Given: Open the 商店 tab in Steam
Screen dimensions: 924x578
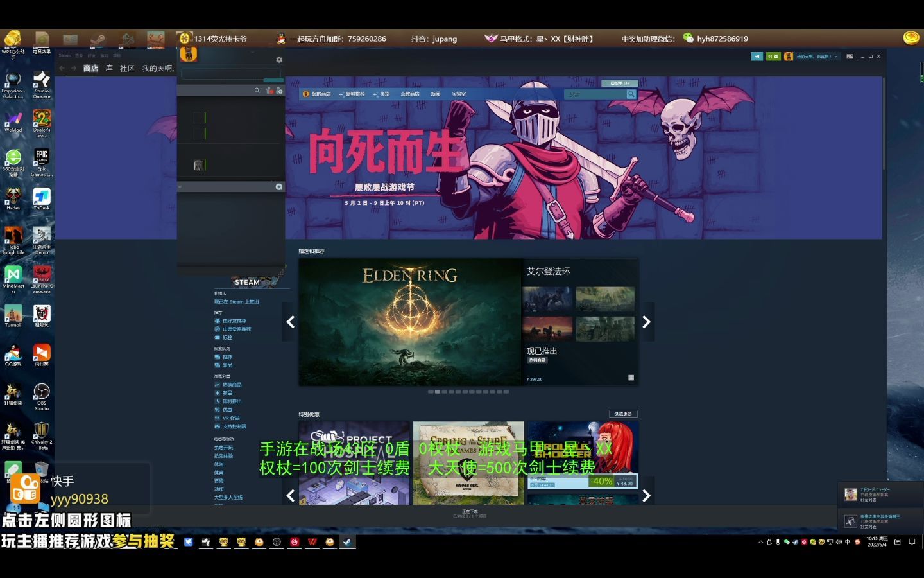Looking at the screenshot, I should pos(90,68).
